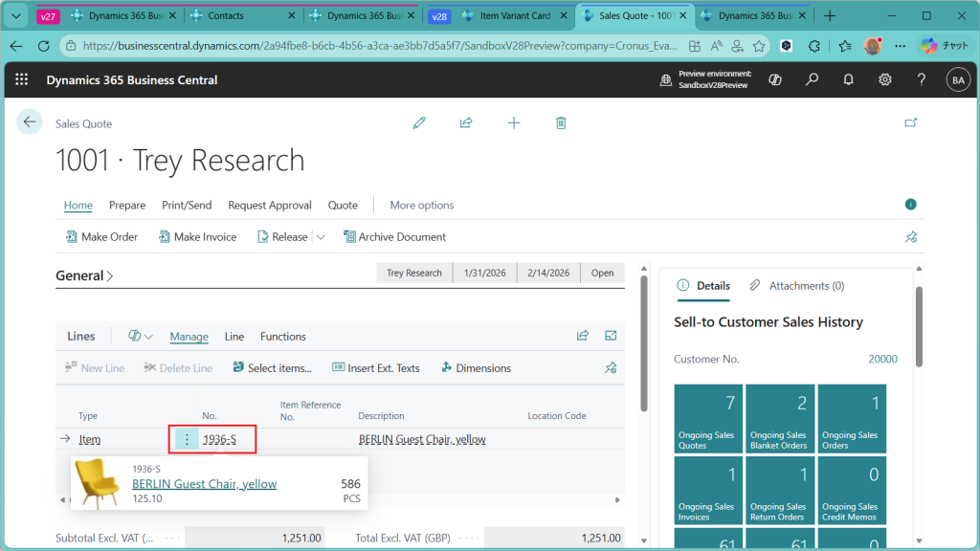Click the Make Order button
Image resolution: width=980 pixels, height=551 pixels.
[101, 237]
